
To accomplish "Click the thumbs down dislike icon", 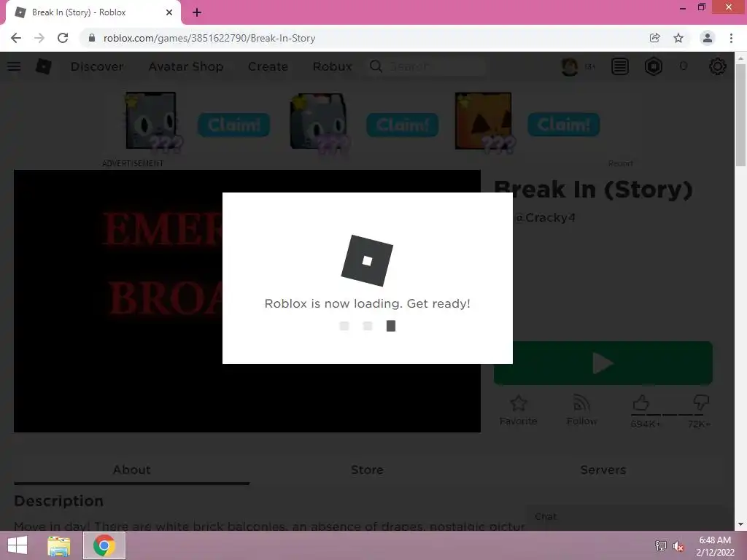I will click(701, 402).
